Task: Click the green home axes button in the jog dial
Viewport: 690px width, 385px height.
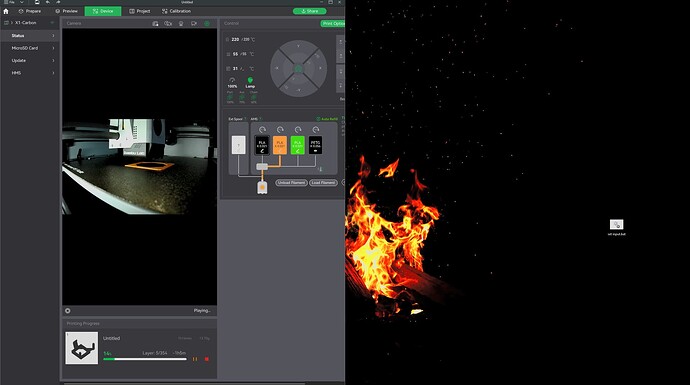Action: pos(298,69)
